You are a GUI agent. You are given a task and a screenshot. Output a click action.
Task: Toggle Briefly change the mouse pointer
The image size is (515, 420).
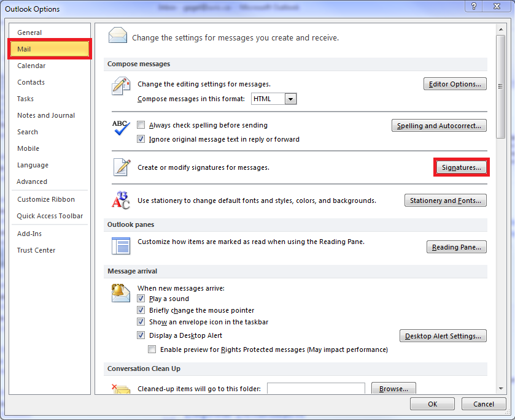(x=141, y=310)
